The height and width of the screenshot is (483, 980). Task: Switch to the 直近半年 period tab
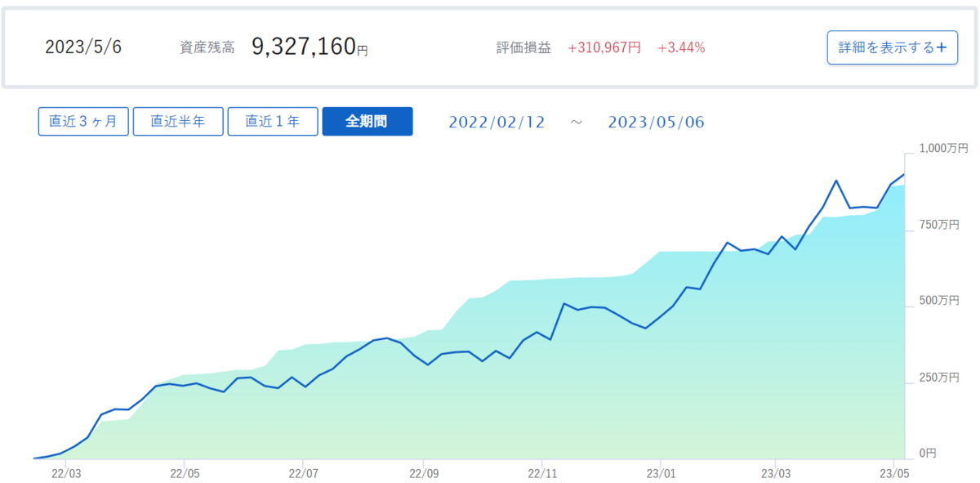[178, 122]
